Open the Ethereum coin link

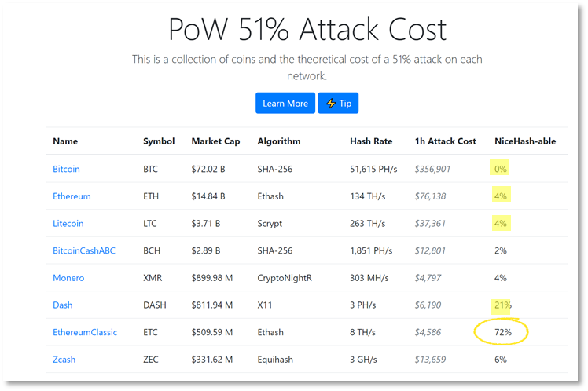click(x=72, y=196)
